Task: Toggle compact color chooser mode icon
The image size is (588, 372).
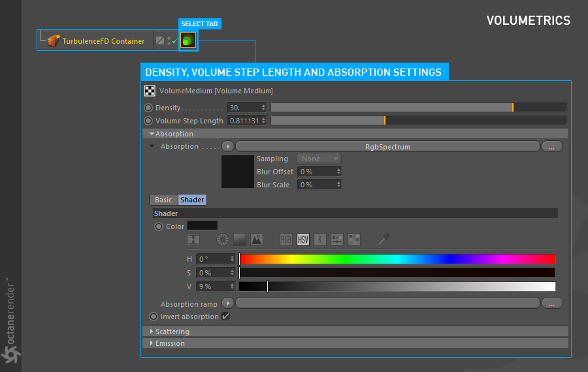Action: point(193,240)
